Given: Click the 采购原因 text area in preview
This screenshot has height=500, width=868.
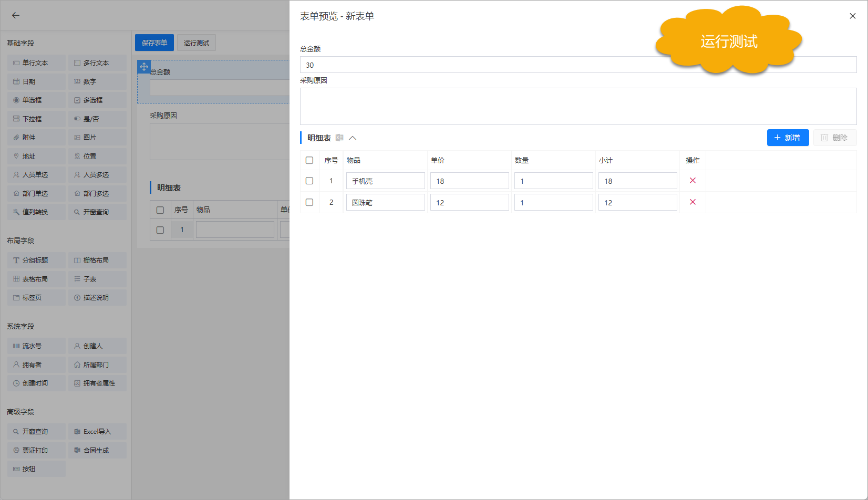Looking at the screenshot, I should click(578, 106).
